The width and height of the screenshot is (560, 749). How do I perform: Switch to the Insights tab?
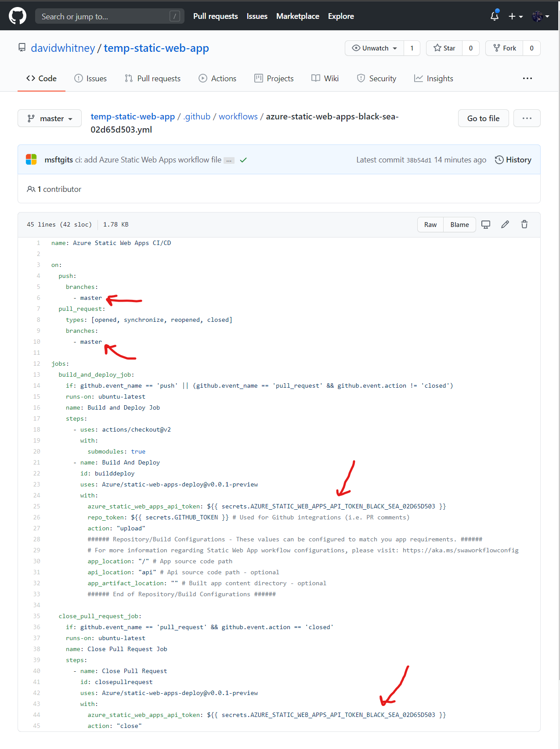(x=434, y=78)
